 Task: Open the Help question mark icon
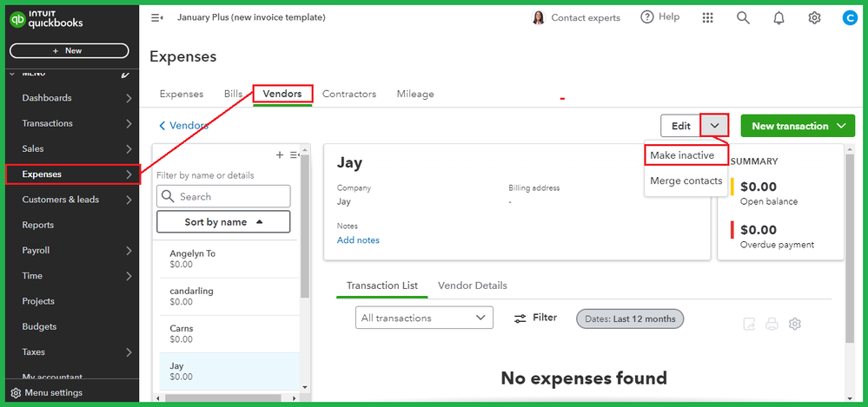646,17
